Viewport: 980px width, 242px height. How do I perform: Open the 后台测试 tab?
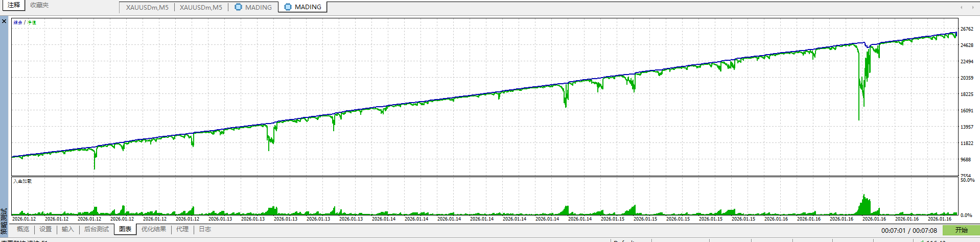click(97, 229)
